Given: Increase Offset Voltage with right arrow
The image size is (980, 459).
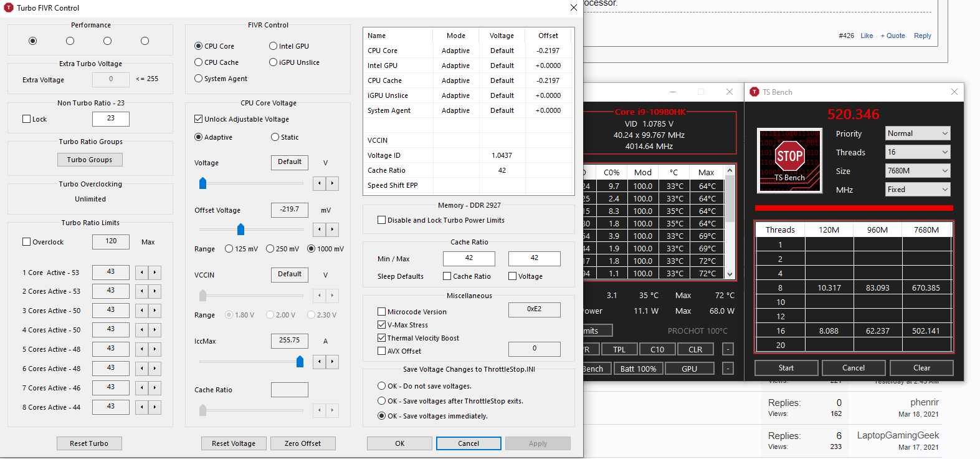Looking at the screenshot, I should [333, 229].
